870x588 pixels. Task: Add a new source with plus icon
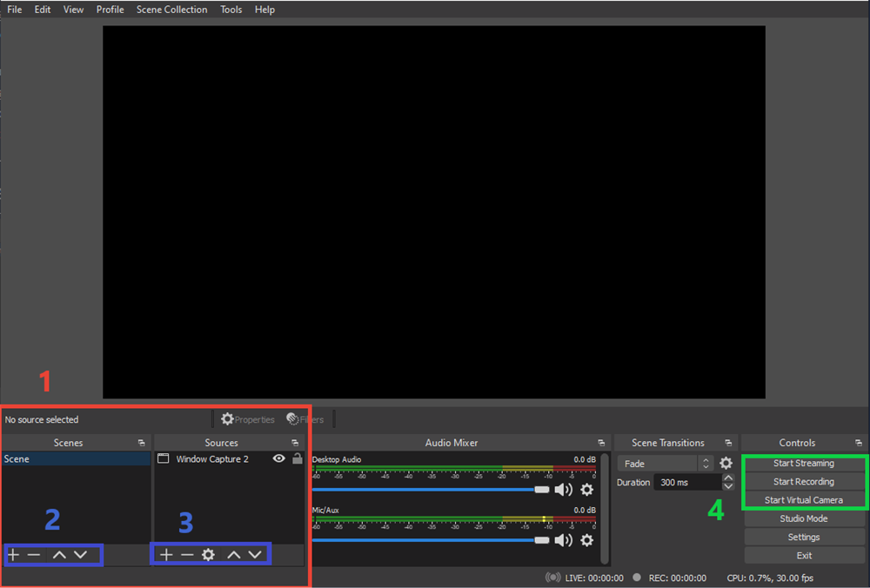click(x=166, y=555)
